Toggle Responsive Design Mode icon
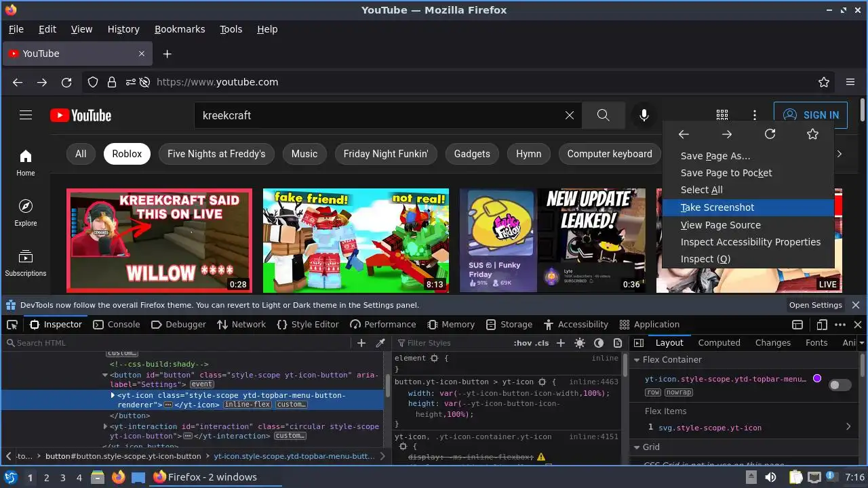The height and width of the screenshot is (488, 868). [x=822, y=325]
